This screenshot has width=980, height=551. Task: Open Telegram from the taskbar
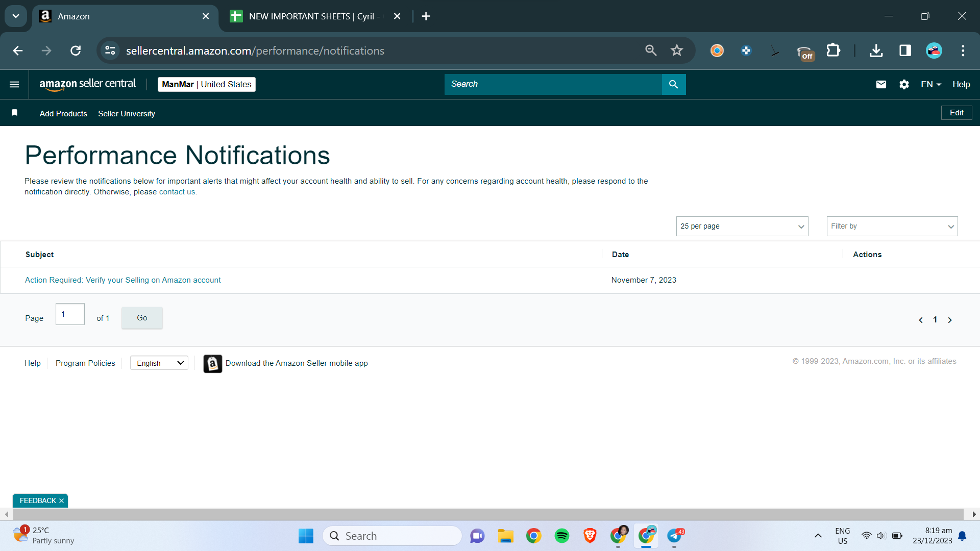(675, 536)
